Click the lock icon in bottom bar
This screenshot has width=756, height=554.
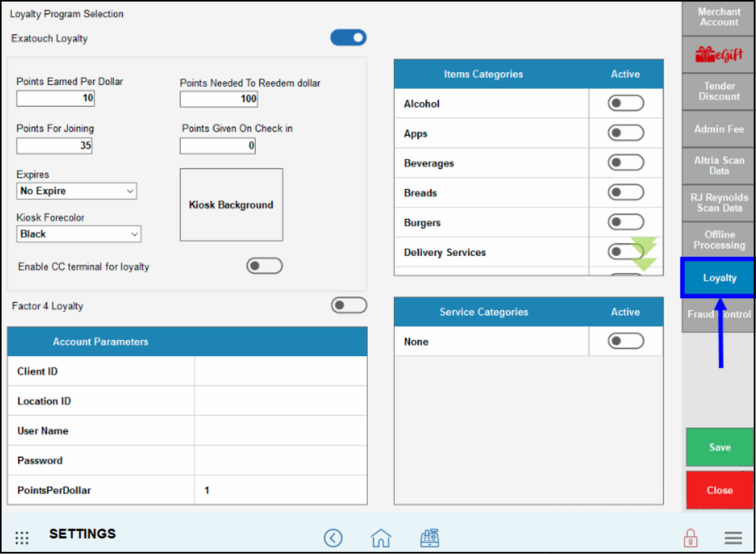[690, 538]
